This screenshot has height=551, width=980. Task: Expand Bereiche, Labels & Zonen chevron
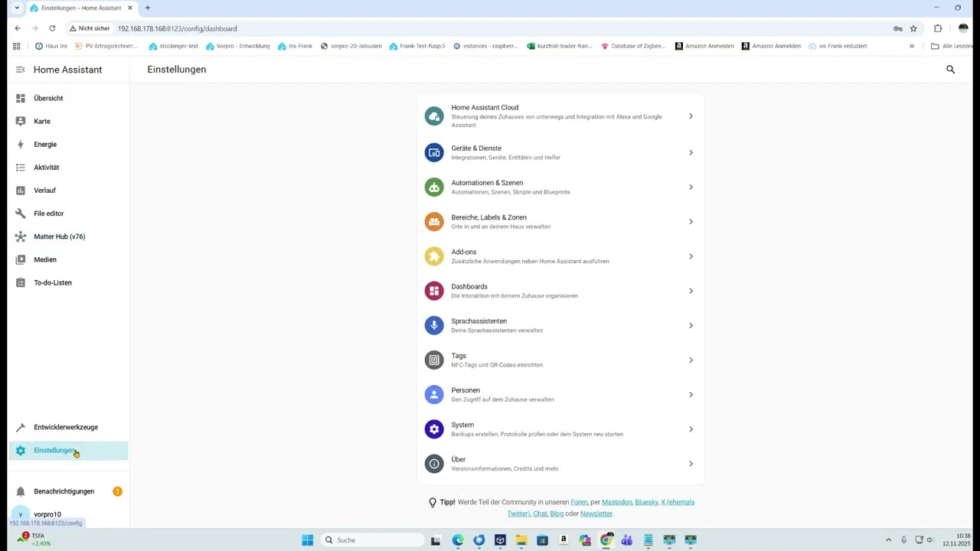[691, 221]
